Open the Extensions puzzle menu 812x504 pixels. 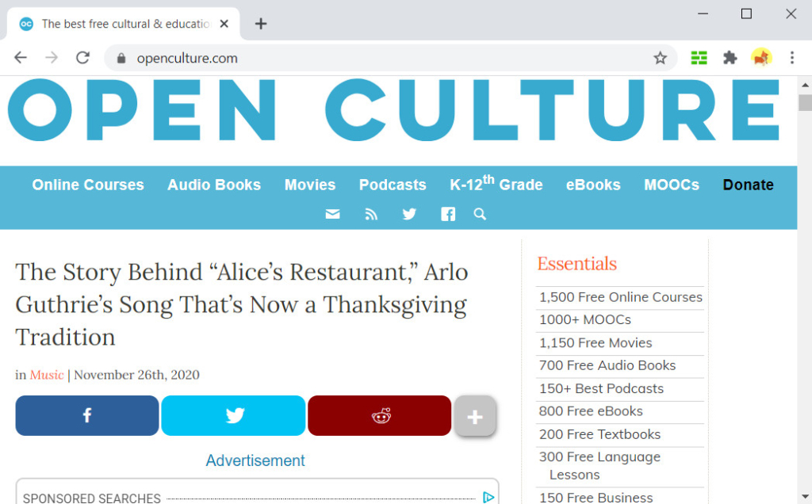click(x=730, y=58)
